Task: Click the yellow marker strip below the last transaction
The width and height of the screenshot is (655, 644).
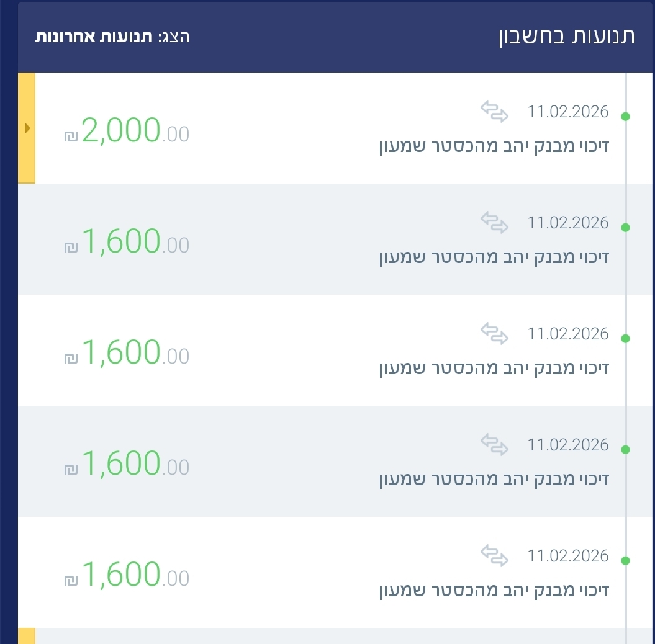Action: tap(27, 636)
